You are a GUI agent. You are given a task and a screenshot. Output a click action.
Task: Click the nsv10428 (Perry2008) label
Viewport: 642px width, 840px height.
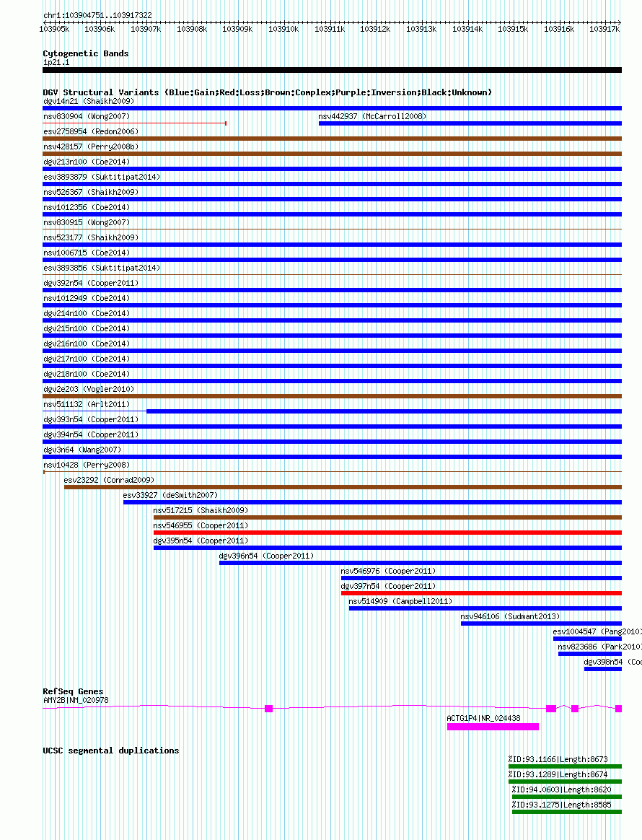click(x=87, y=465)
